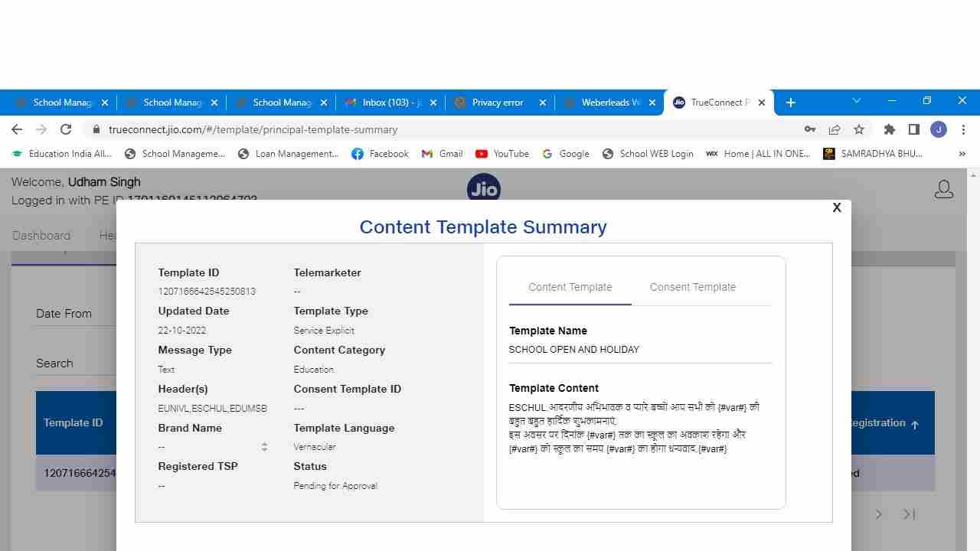980x551 pixels.
Task: Switch to the Consent Template tab
Action: point(692,287)
